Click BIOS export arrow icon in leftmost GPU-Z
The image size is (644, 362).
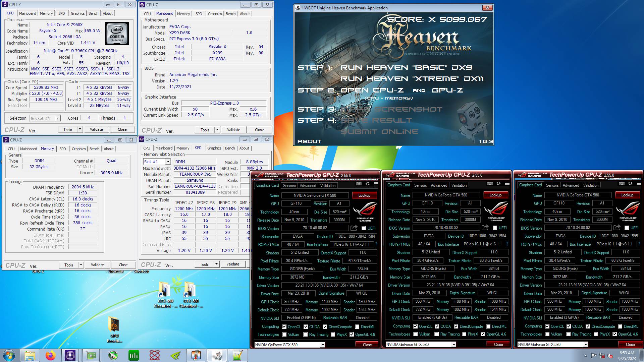click(x=354, y=228)
